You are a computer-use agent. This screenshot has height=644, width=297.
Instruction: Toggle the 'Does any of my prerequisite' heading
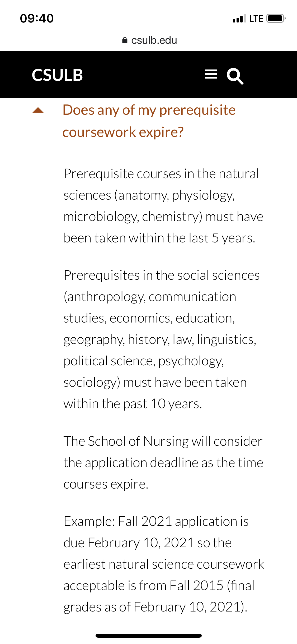[149, 110]
